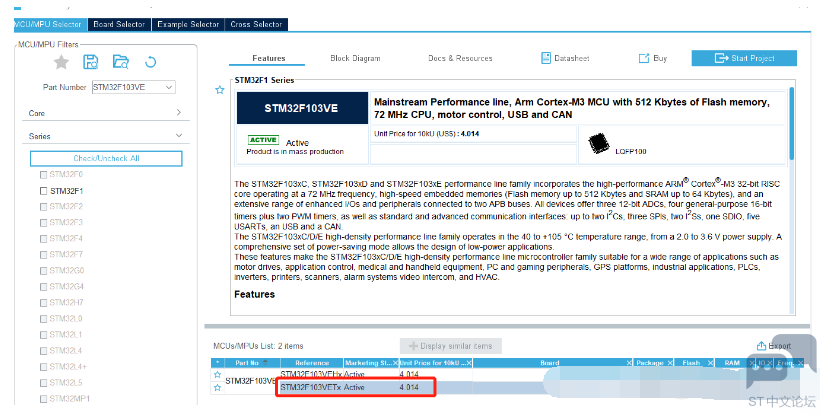Save the current search filter icon
This screenshot has height=417, width=825.
[x=91, y=62]
